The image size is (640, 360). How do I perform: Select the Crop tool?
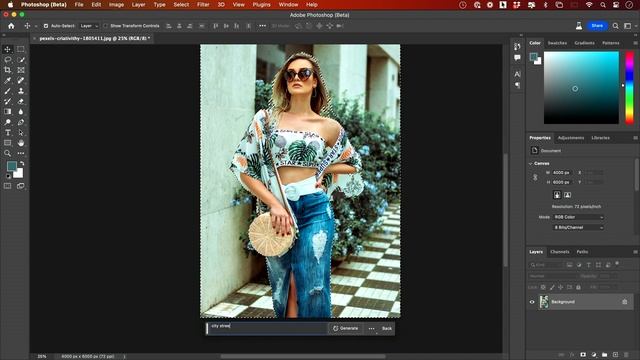point(7,70)
